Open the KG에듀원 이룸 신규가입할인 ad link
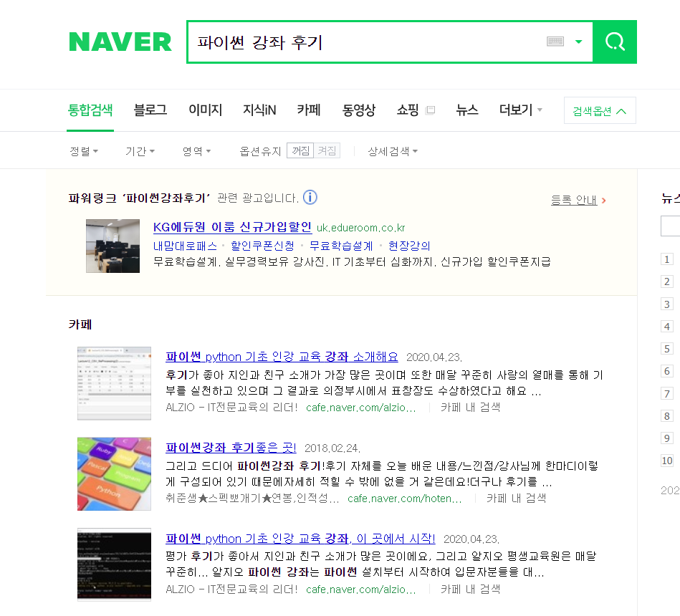680x616 pixels. pyautogui.click(x=232, y=227)
